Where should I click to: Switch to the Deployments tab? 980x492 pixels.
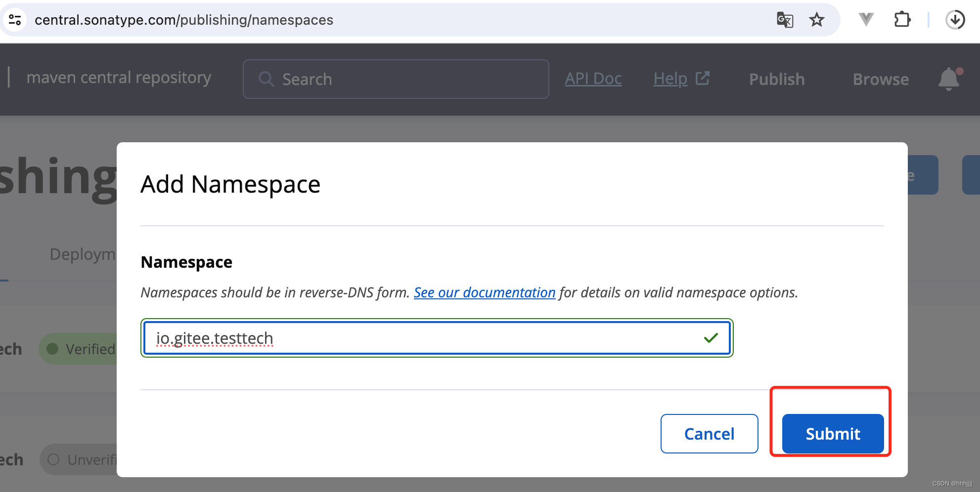click(x=83, y=254)
